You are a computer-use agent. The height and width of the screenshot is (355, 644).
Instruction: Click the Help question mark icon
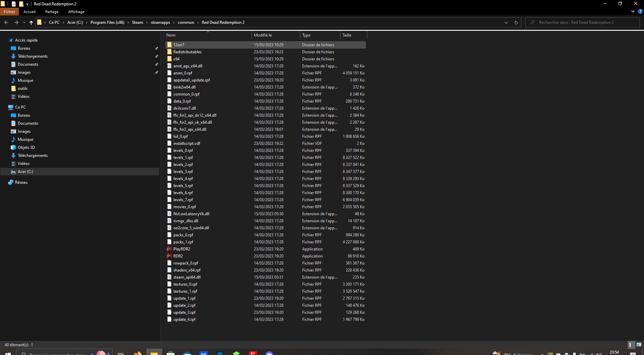click(640, 11)
